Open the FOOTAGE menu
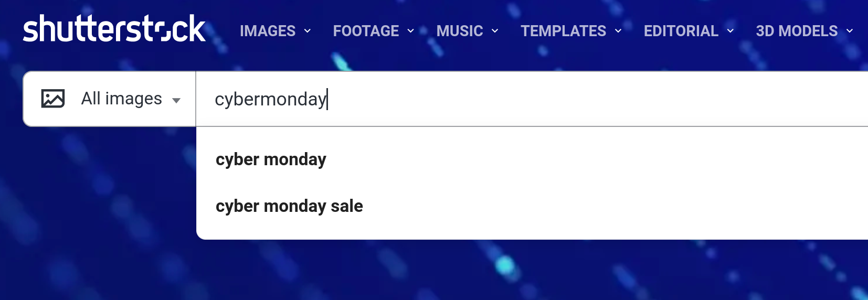 (366, 31)
